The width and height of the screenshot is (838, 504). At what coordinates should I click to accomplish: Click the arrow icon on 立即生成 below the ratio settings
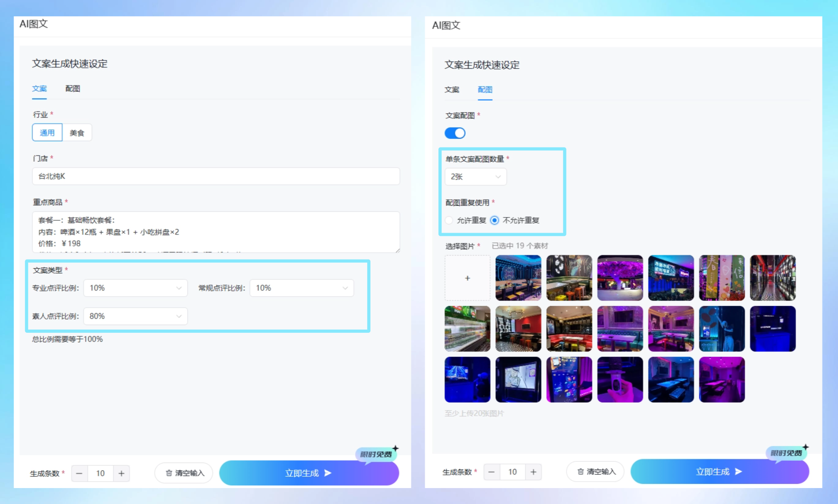(328, 473)
